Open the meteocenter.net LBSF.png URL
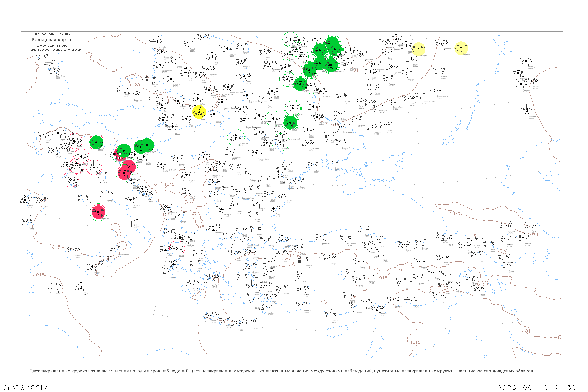This screenshot has height=392, width=588. (x=55, y=50)
